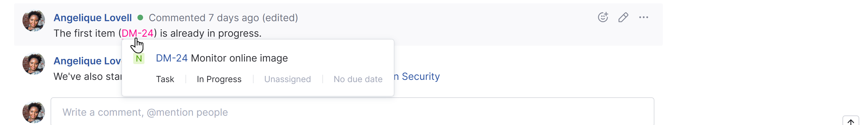Image resolution: width=868 pixels, height=125 pixels.
Task: Focus the "Write a comment" input field
Action: pyautogui.click(x=352, y=112)
